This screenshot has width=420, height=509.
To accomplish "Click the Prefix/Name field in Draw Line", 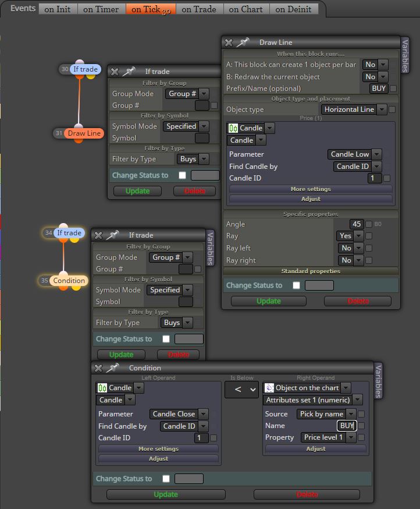I will [379, 89].
